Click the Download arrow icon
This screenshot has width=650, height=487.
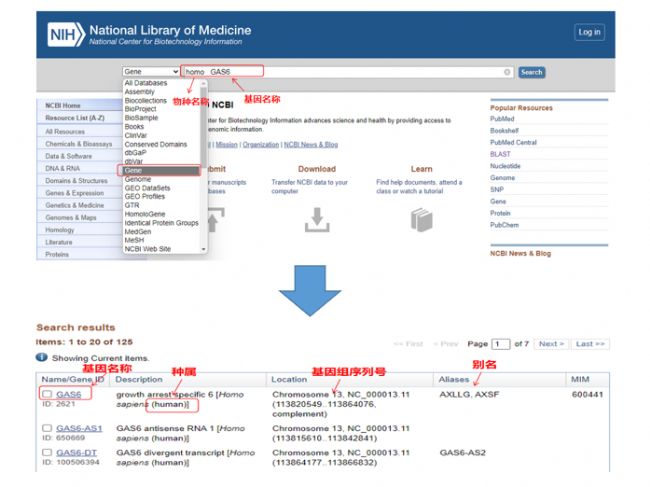pyautogui.click(x=316, y=219)
